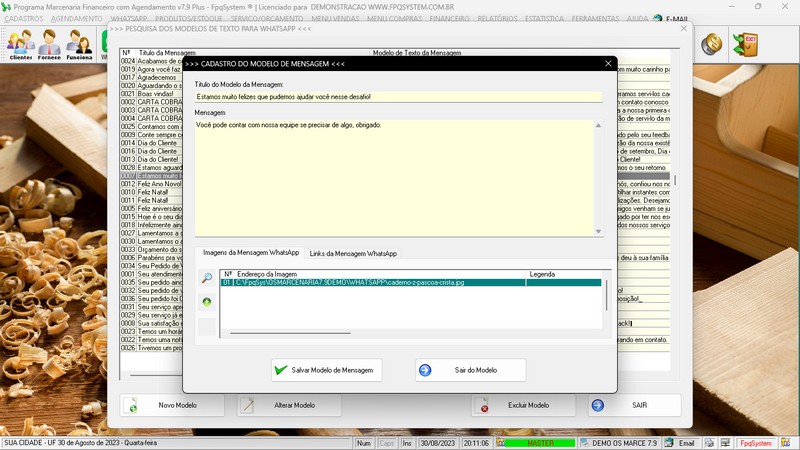This screenshot has height=450, width=800.
Task: Click DEMO OS MARCE 7.9 in status bar
Action: (619, 443)
